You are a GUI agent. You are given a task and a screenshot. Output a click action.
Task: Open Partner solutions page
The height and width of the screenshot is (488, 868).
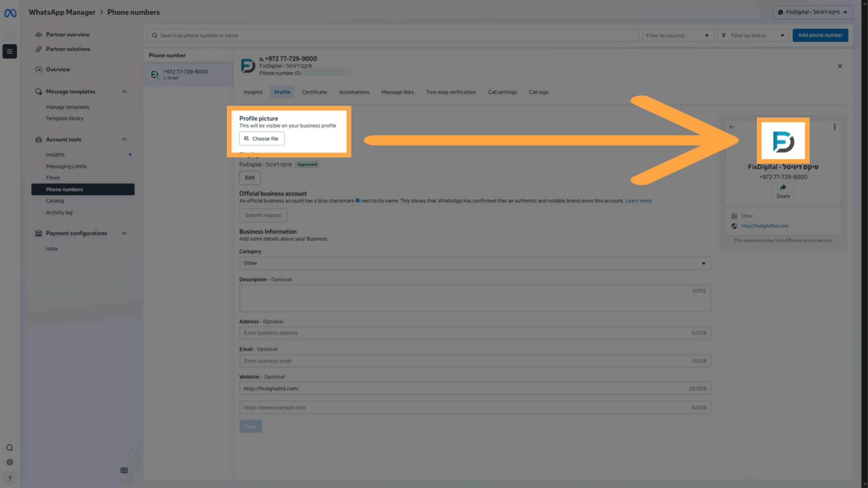click(67, 49)
